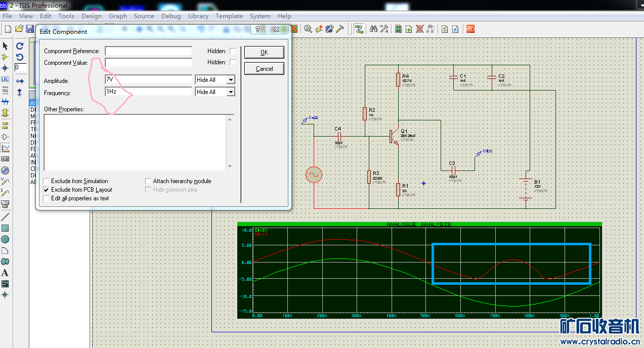This screenshot has width=644, height=348.
Task: Click the binoculars search icon in toolbar
Action: pyautogui.click(x=373, y=29)
